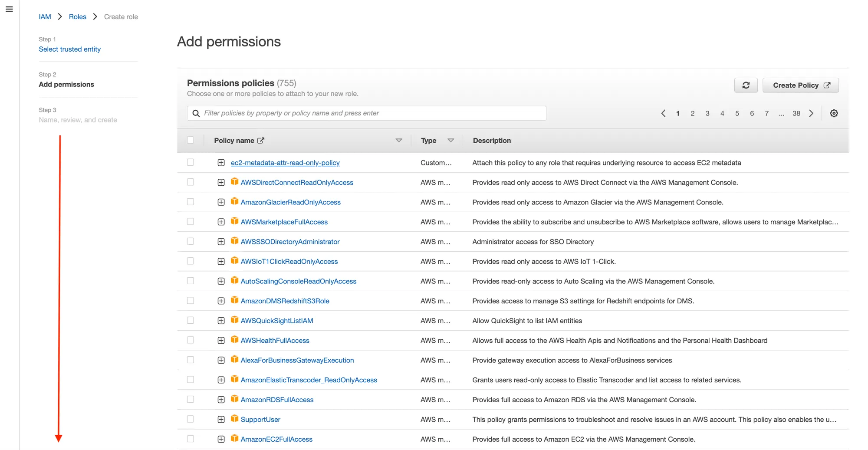Screen dimensions: 868x450
Task: Go to the IAM breadcrumb
Action: 45,16
